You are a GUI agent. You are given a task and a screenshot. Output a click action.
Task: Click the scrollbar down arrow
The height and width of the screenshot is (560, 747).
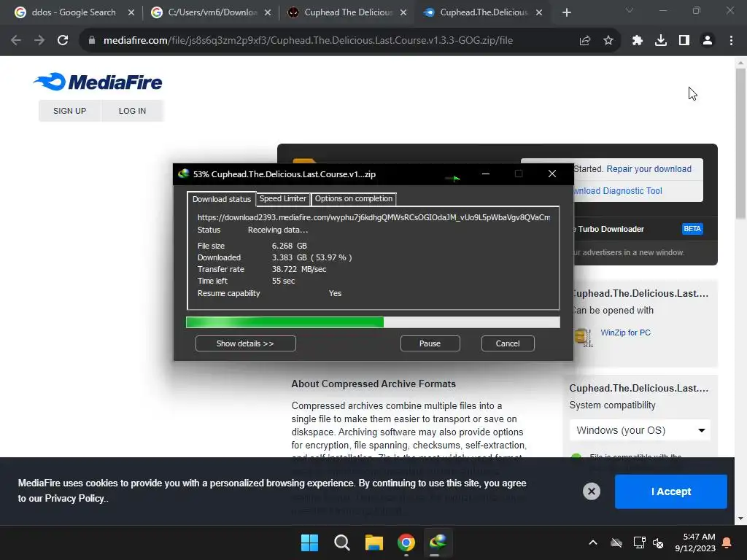(x=740, y=518)
